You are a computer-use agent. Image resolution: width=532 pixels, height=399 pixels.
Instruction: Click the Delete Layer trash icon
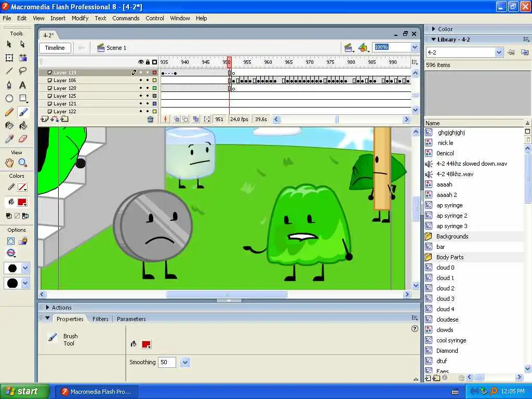150,119
